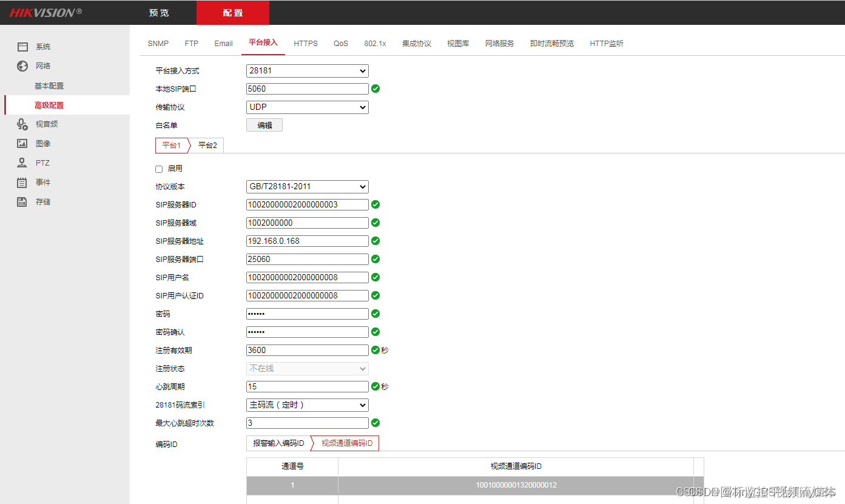Open the 28181码流索引 dropdown
The height and width of the screenshot is (504, 845).
pyautogui.click(x=308, y=405)
